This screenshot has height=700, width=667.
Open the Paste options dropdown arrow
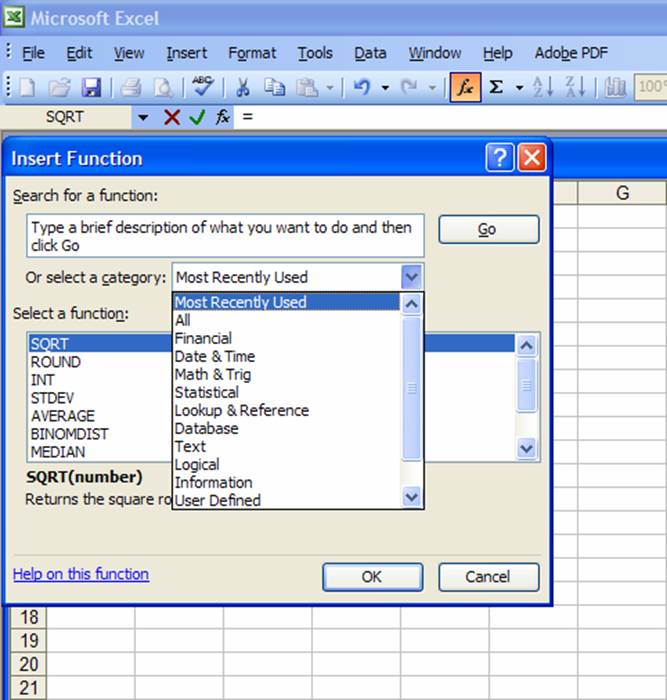coord(330,88)
